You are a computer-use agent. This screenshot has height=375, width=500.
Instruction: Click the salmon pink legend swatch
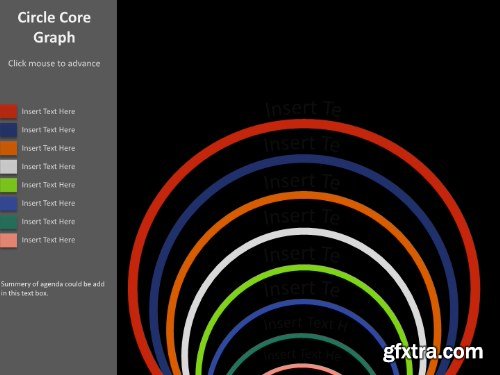(x=8, y=240)
